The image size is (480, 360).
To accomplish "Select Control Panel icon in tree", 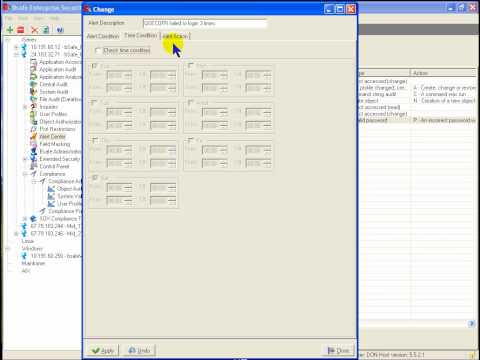I will click(x=33, y=166).
